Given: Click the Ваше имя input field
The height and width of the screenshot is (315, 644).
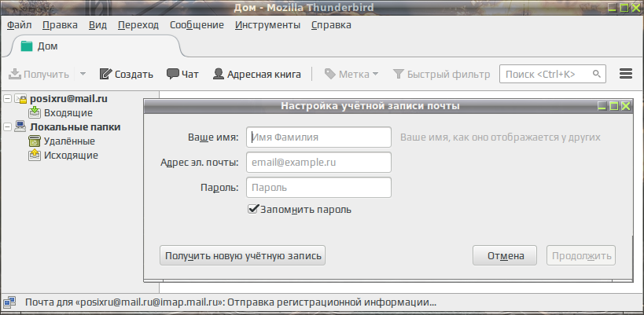Looking at the screenshot, I should 318,137.
